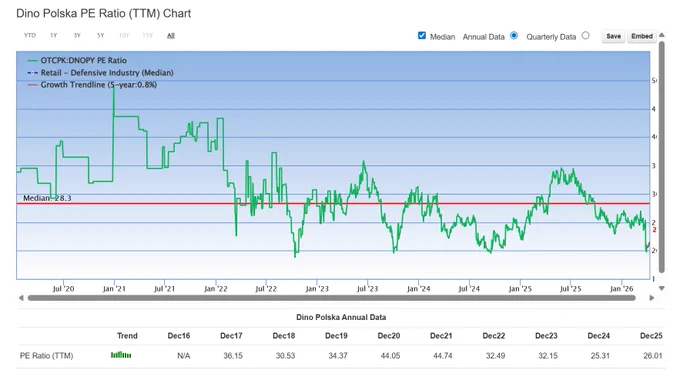The image size is (680, 380).
Task: Click the vertical scrollbar up arrow
Action: [662, 35]
